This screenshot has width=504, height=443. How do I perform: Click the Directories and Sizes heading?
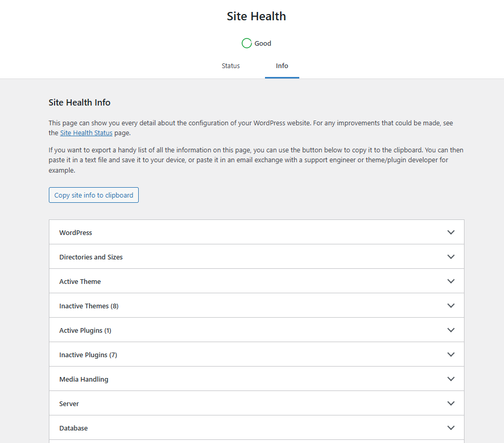[x=91, y=257]
